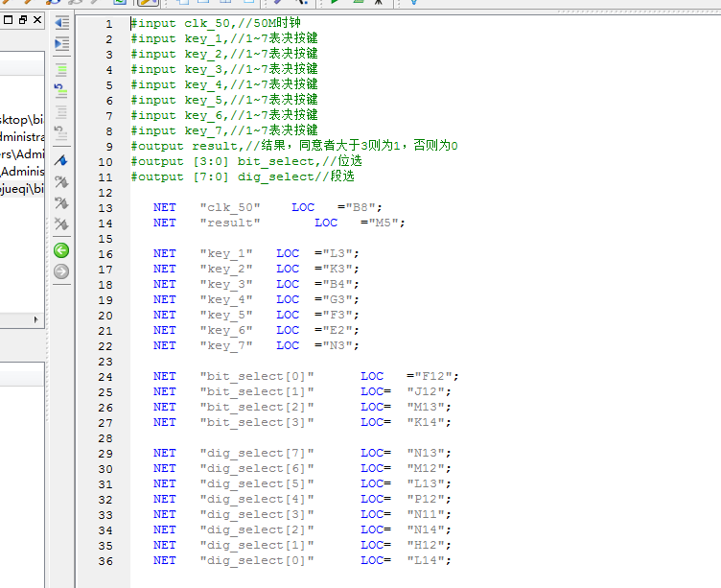Screen dimensions: 721x588
Task: Click the "bit_select[0]" net name
Action: point(257,376)
